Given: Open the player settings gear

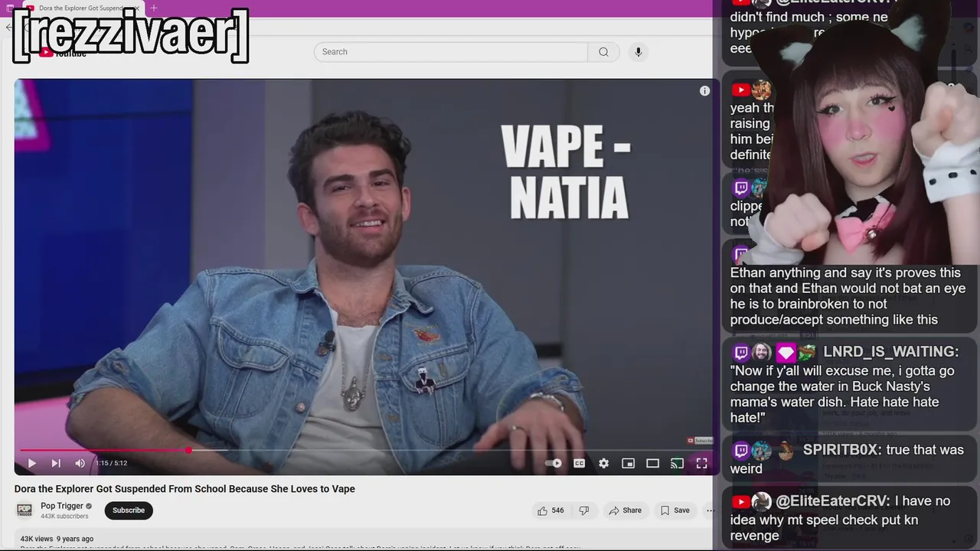Looking at the screenshot, I should pyautogui.click(x=604, y=463).
